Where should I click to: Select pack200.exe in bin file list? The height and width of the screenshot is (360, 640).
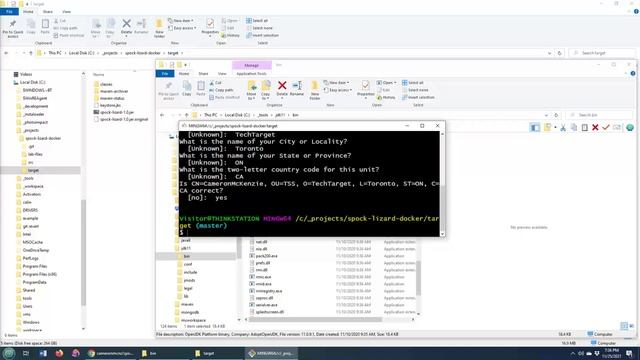[x=266, y=256]
